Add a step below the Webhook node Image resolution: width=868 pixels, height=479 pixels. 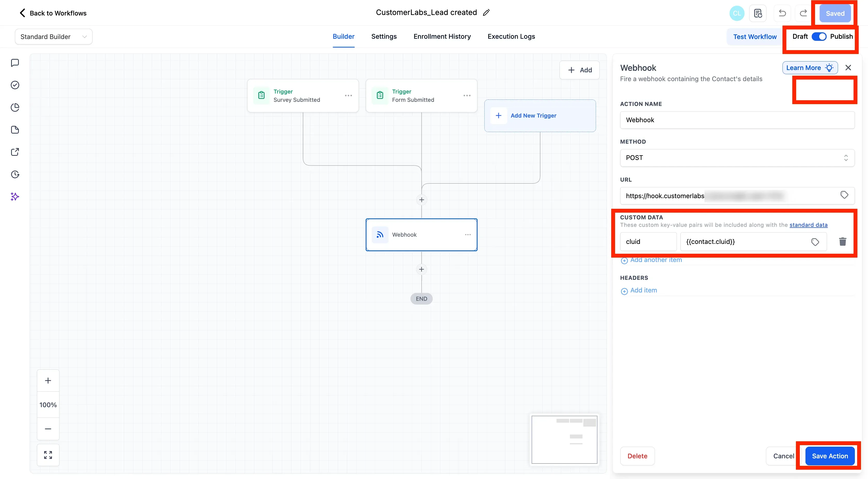[x=422, y=269]
